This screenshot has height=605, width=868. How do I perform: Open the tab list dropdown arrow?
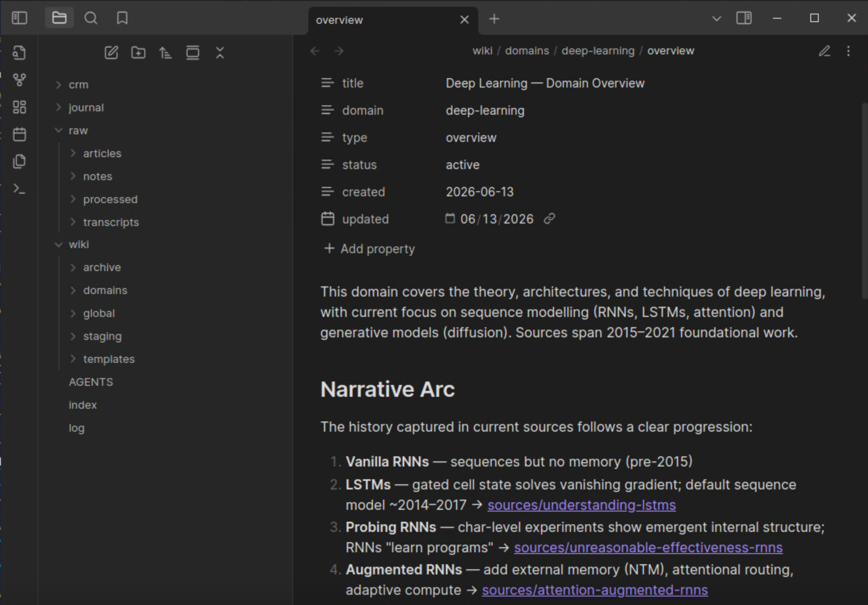click(716, 18)
